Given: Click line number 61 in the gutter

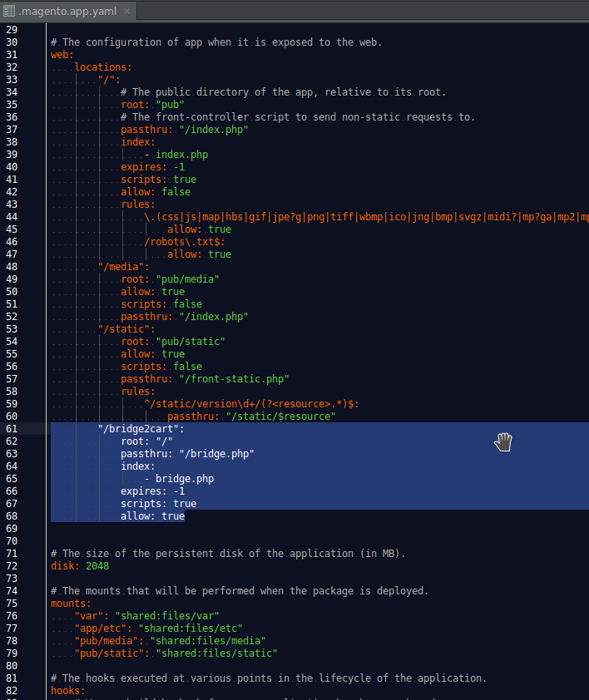Looking at the screenshot, I should [x=11, y=429].
